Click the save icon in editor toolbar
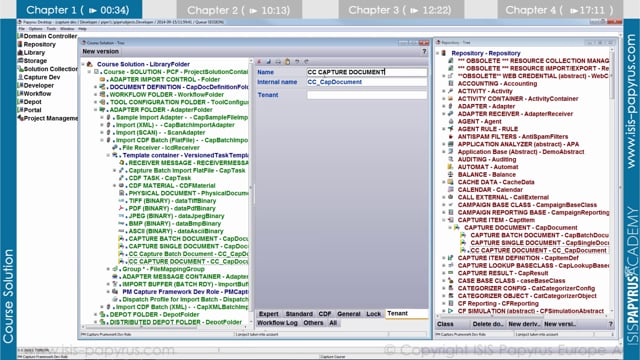This screenshot has width=640, height=360. click(x=269, y=62)
